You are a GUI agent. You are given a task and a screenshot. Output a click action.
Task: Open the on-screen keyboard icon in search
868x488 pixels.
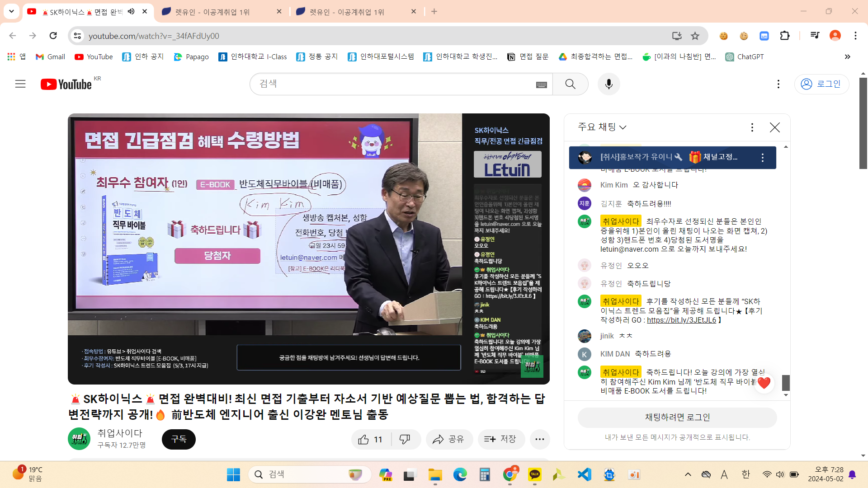coord(541,84)
